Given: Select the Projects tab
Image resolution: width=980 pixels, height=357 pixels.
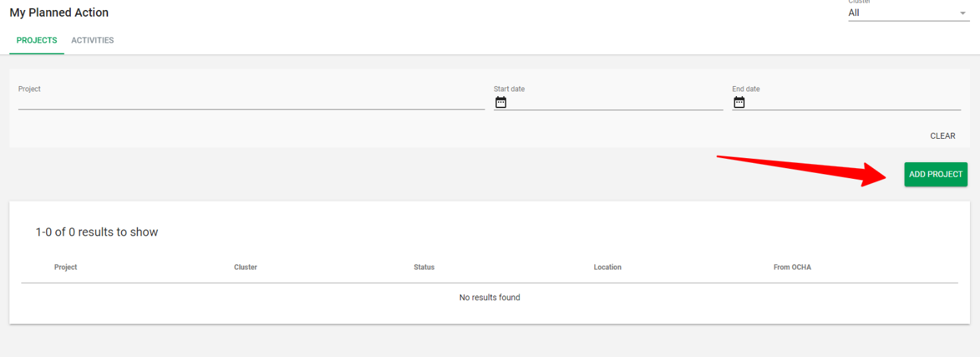Looking at the screenshot, I should tap(37, 40).
